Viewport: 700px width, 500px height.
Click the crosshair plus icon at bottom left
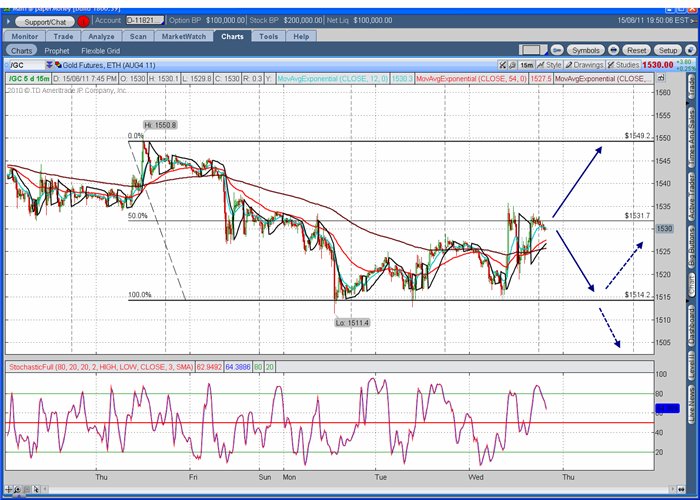coord(8,489)
